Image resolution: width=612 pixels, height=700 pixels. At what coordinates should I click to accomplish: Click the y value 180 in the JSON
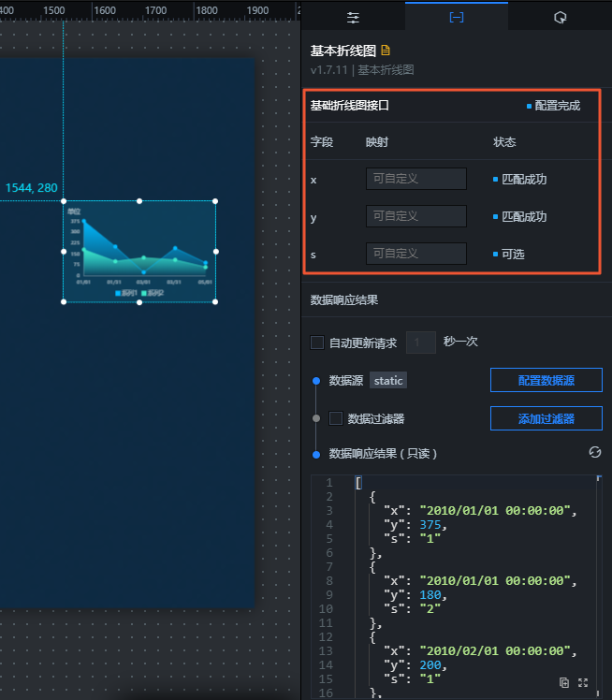430,594
